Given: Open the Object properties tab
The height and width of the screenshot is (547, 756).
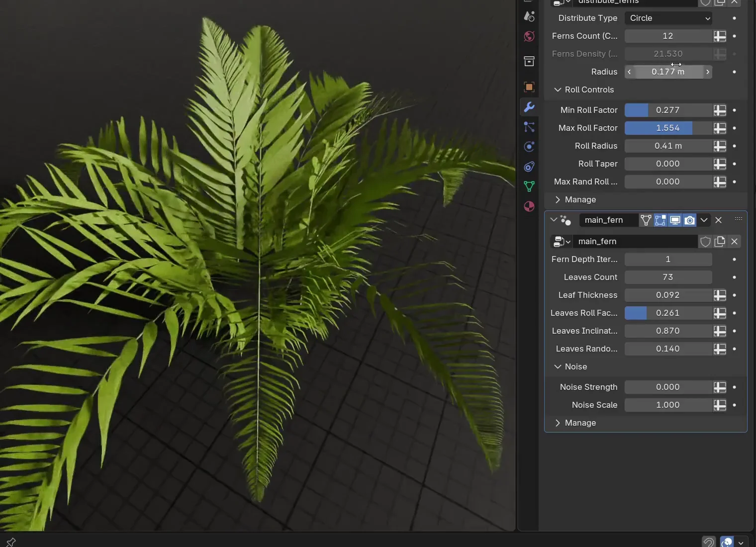Looking at the screenshot, I should [529, 87].
